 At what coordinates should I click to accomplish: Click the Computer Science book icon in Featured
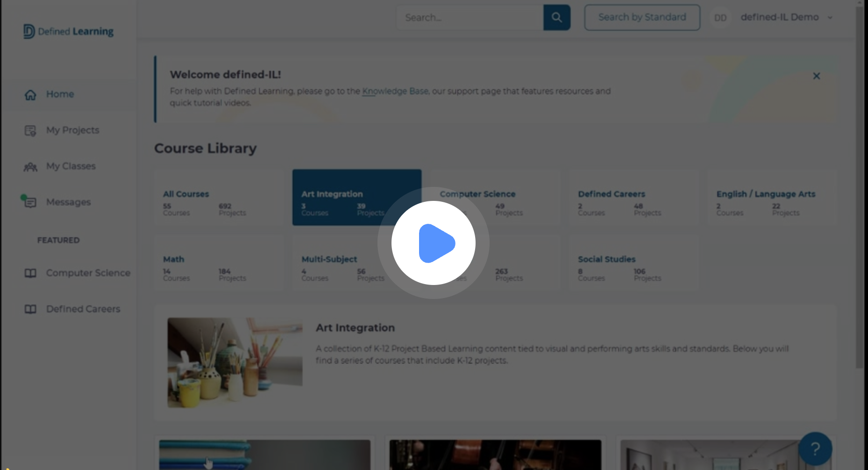tap(30, 273)
